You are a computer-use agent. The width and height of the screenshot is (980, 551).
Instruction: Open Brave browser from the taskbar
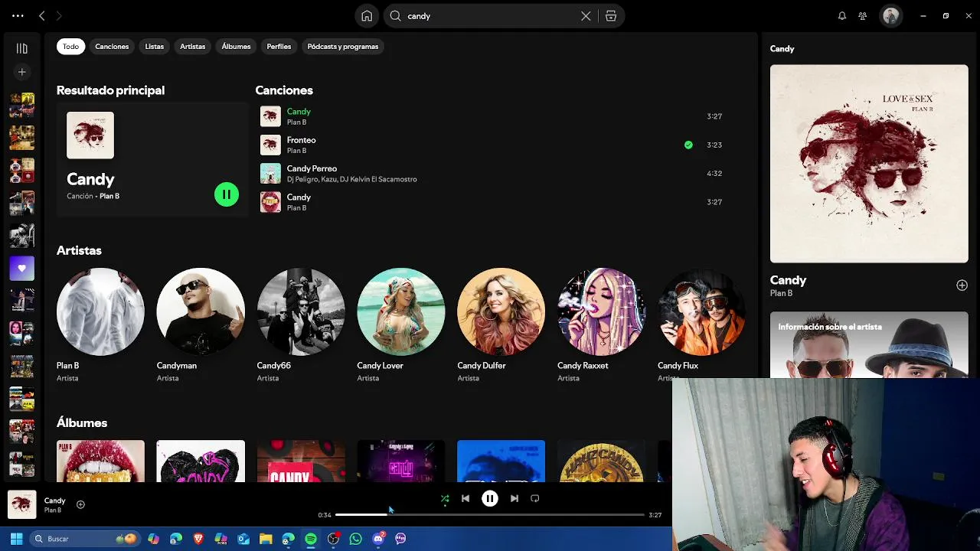pyautogui.click(x=199, y=539)
